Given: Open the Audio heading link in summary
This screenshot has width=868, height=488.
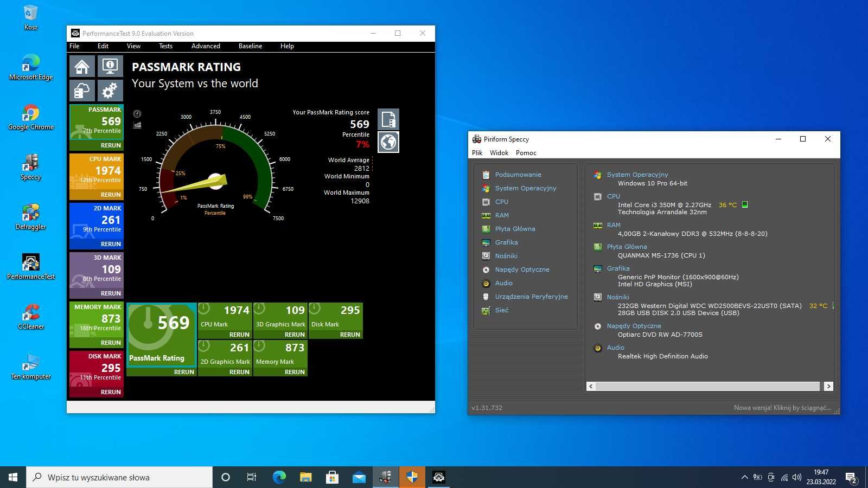Looking at the screenshot, I should pos(615,348).
